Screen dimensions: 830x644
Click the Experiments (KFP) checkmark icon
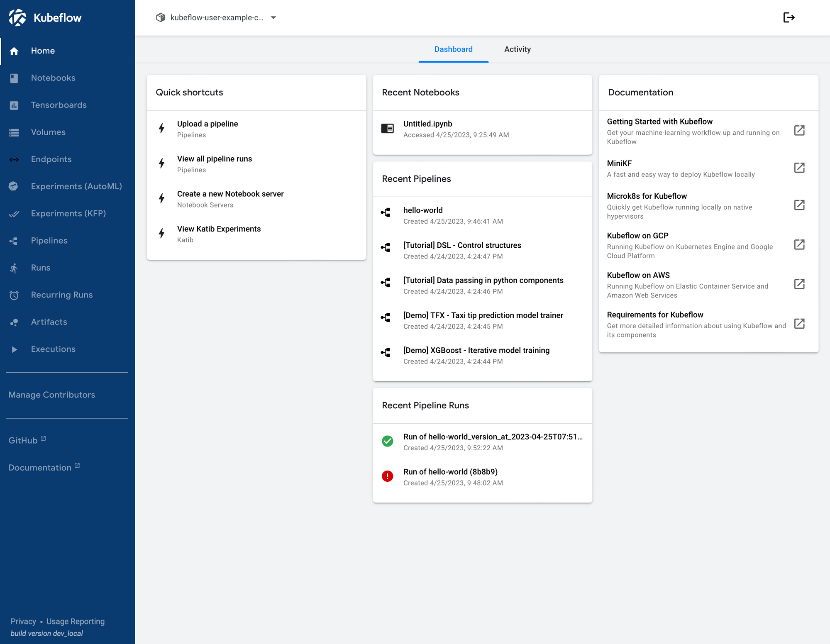[x=14, y=214]
